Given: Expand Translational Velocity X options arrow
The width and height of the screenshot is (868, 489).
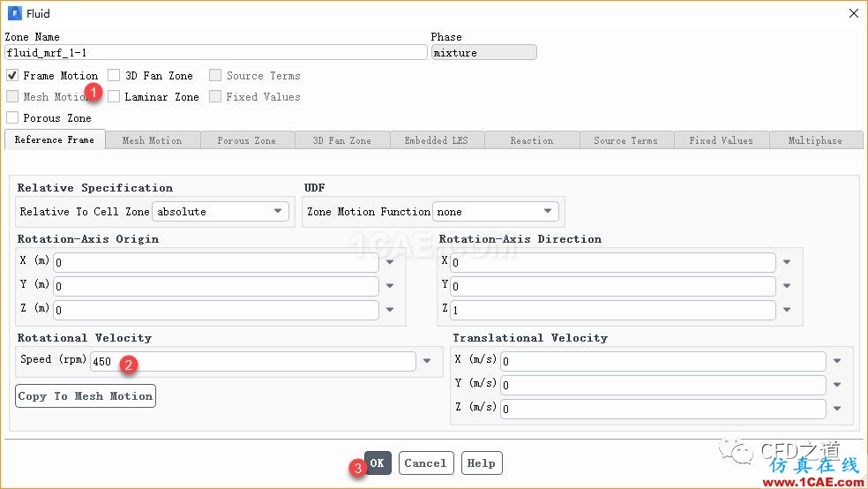Looking at the screenshot, I should pyautogui.click(x=837, y=360).
